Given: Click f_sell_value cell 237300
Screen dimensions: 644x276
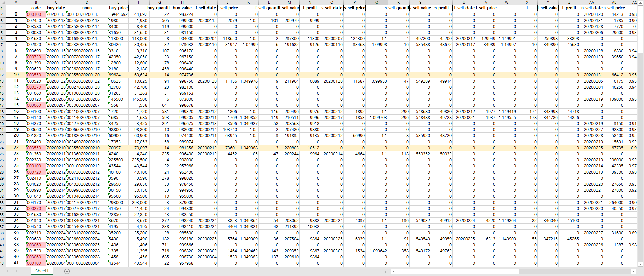Looking at the screenshot, I should (289, 39).
